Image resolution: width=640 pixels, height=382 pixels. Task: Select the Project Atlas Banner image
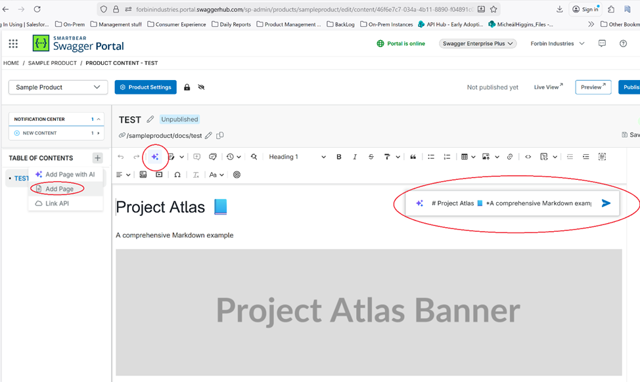(x=369, y=312)
